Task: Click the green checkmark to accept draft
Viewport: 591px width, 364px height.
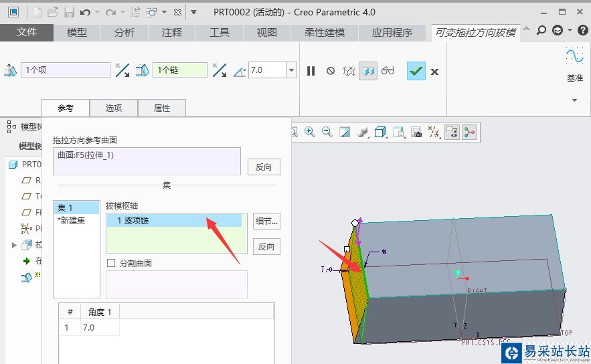Action: click(x=417, y=71)
